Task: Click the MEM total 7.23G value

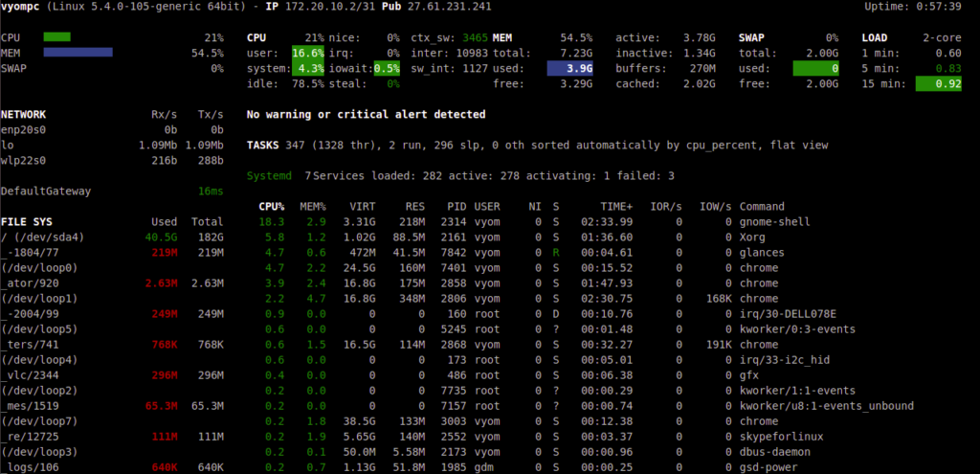Action: [x=574, y=54]
